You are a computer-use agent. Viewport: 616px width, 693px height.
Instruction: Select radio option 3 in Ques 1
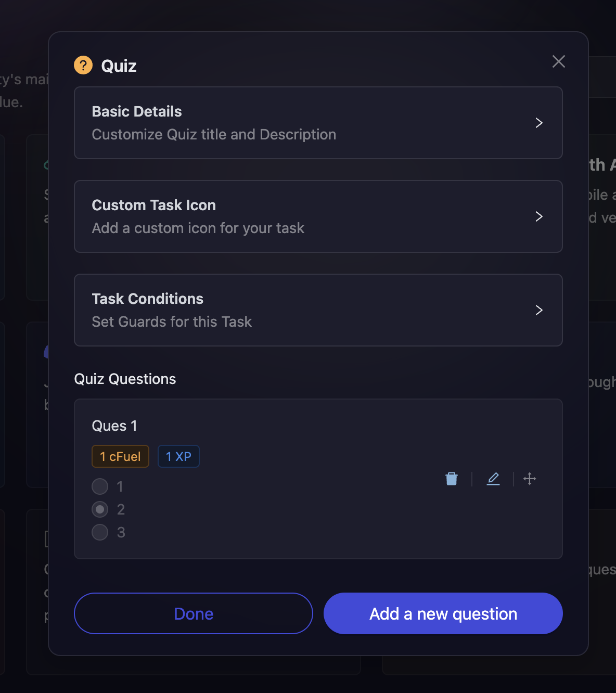pyautogui.click(x=100, y=532)
